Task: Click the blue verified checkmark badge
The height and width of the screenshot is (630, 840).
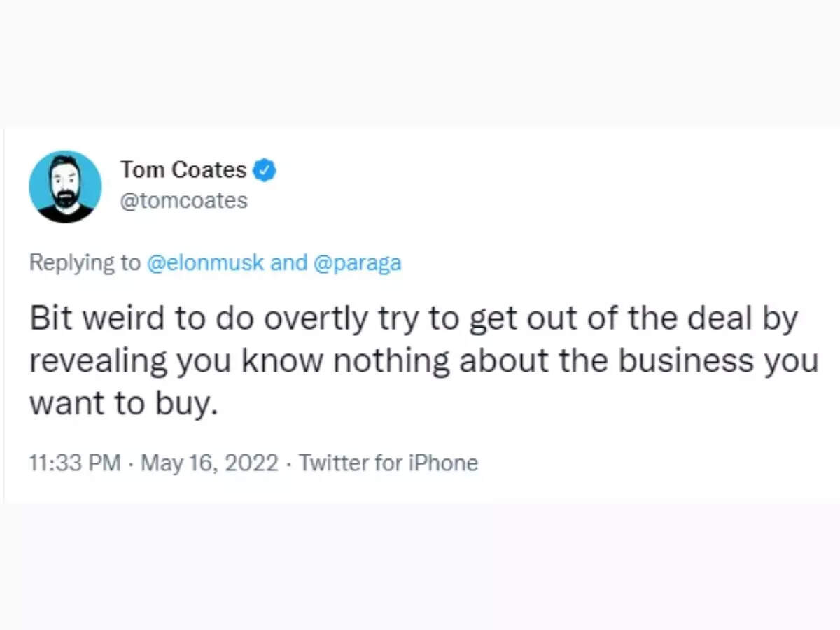Action: pyautogui.click(x=265, y=170)
